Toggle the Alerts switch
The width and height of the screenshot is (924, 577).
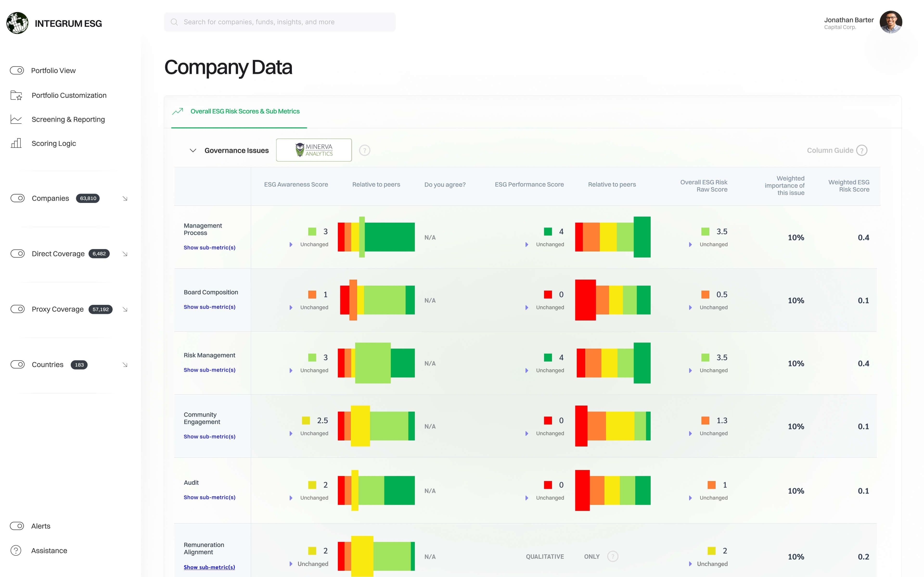tap(17, 526)
